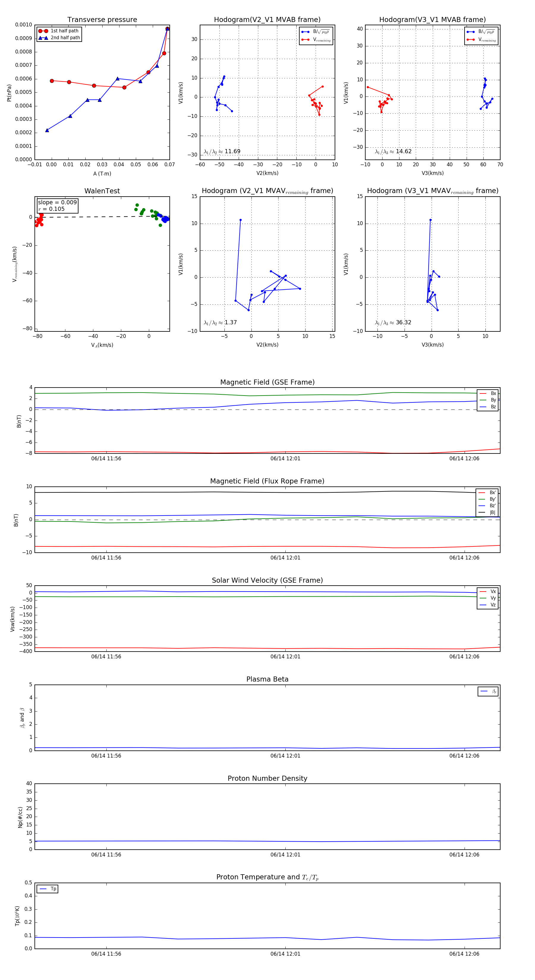Viewport: 535px width, 980px height.
Task: Click the 'Vz' legend entry in velocity plot
Action: 488,605
